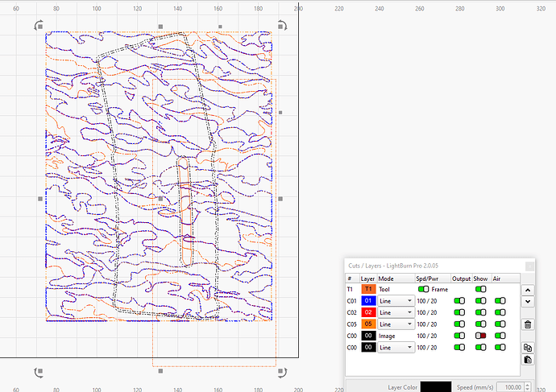Image resolution: width=556 pixels, height=392 pixels.
Task: Close the Cuts / Layers panel
Action: 529,266
